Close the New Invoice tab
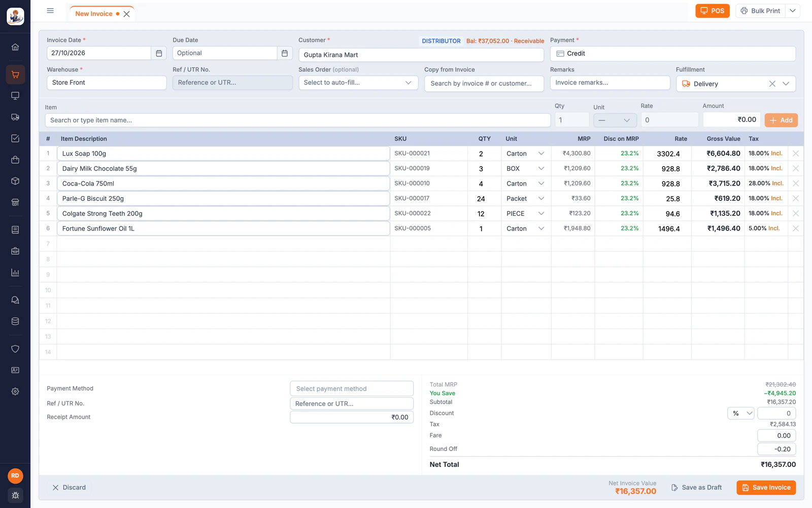Viewport: 812px width, 508px height. 127,14
